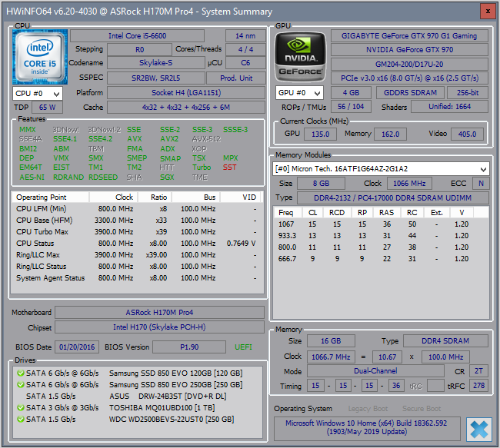Select the CPU Turbo Max row
Image resolution: width=500 pixels, height=448 pixels.
[136, 231]
